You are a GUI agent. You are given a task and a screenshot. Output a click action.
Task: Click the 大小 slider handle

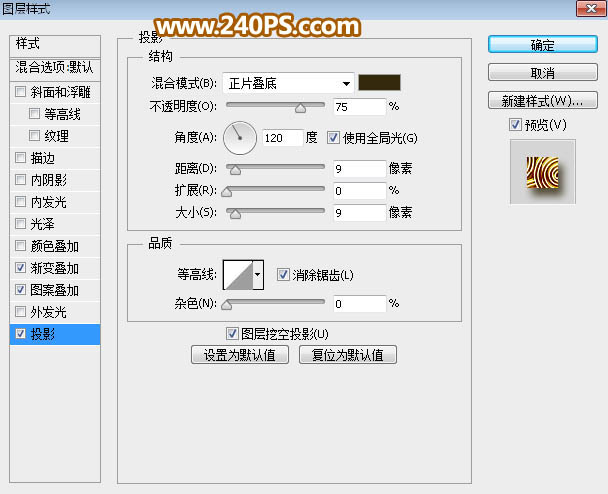235,214
